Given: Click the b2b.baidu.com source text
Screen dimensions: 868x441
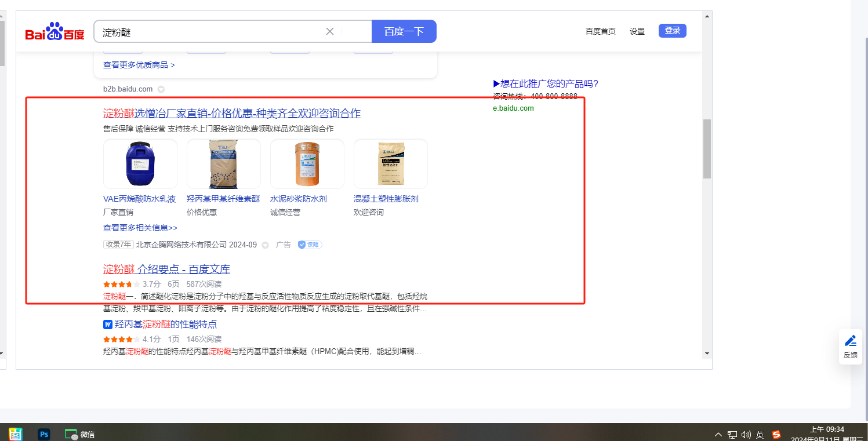Looking at the screenshot, I should [128, 89].
